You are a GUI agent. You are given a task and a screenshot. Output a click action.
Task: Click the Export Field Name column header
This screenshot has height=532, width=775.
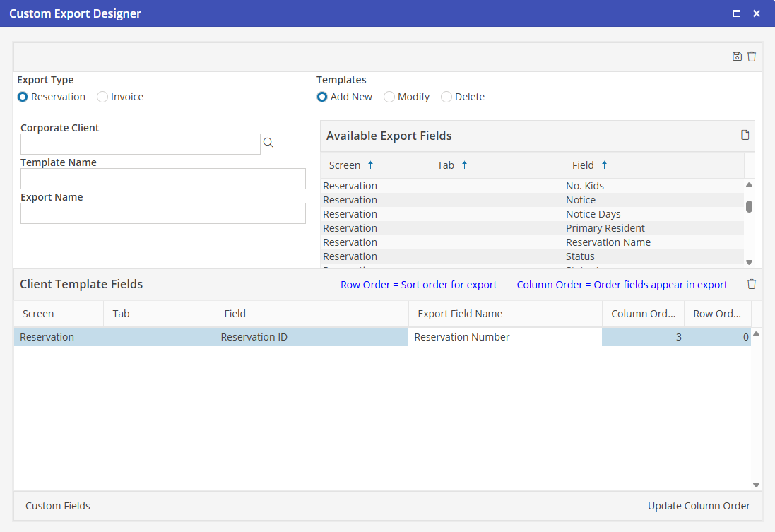point(460,314)
